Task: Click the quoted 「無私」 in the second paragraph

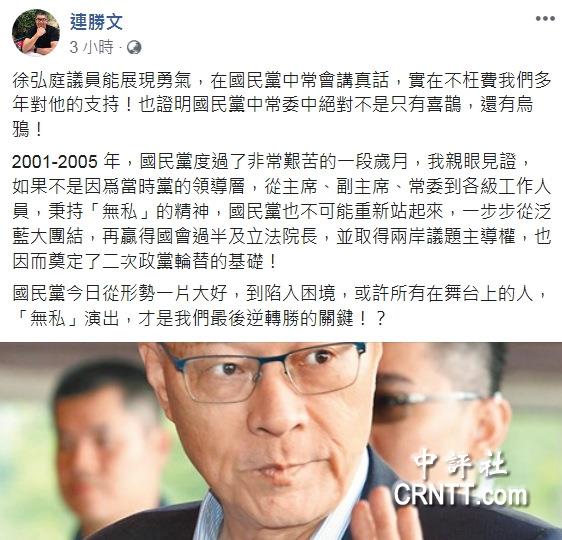Action: click(x=119, y=211)
